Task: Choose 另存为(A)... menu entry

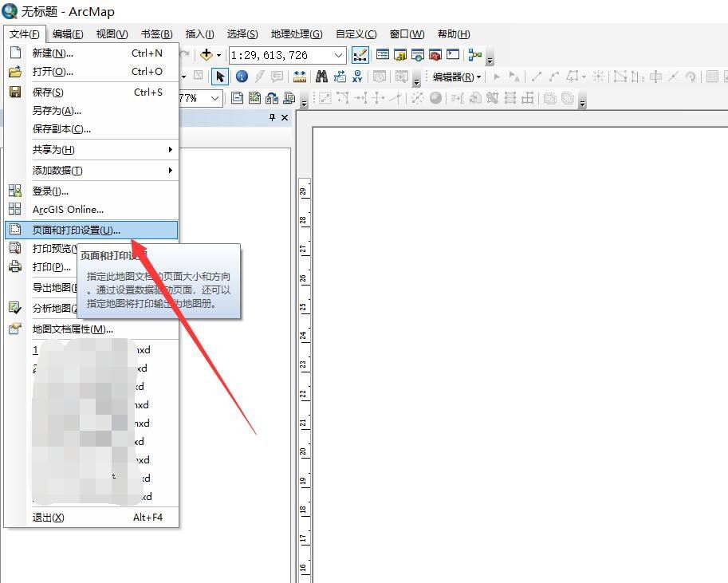Action: [92, 111]
